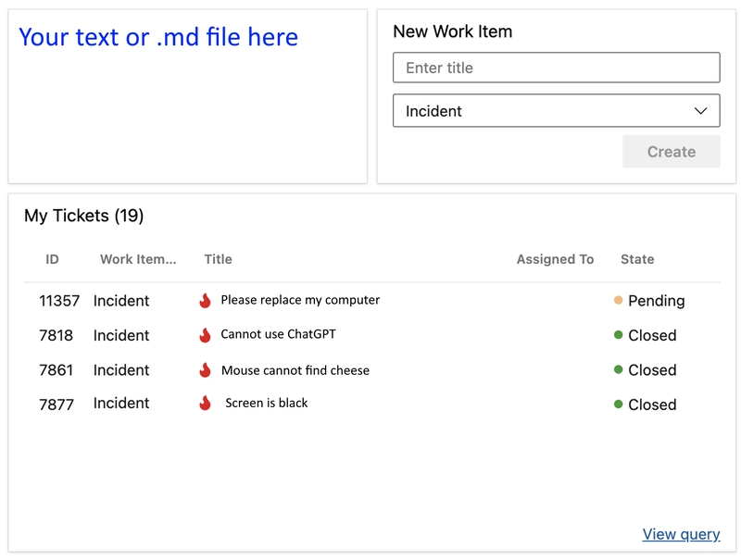The image size is (741, 560).
Task: Click green Closed status dot for ticket 7877
Action: pos(618,404)
